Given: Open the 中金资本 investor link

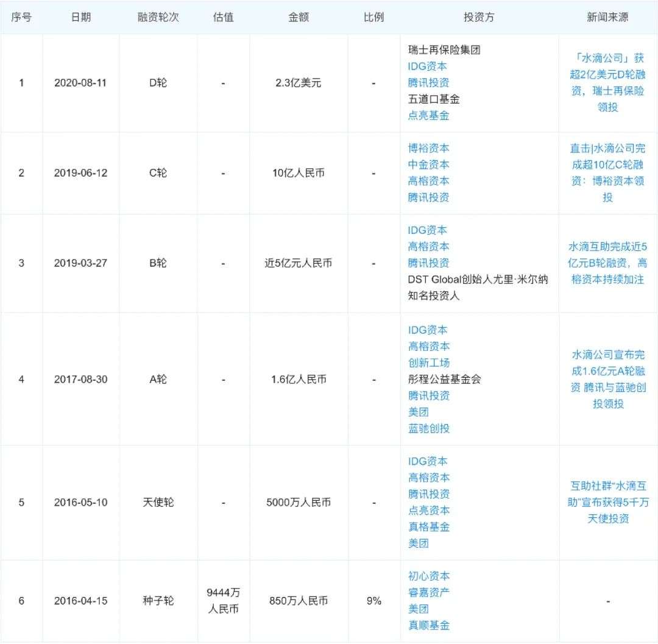Looking at the screenshot, I should pyautogui.click(x=428, y=165).
